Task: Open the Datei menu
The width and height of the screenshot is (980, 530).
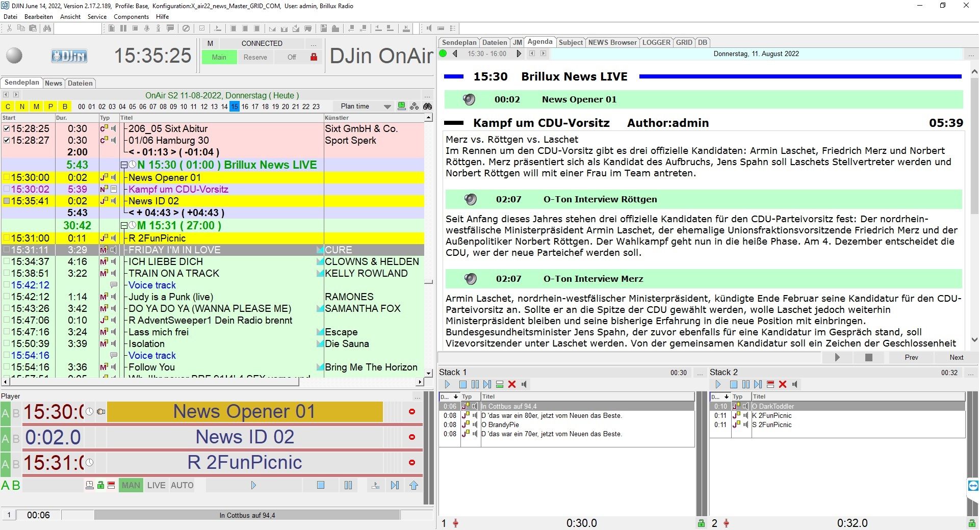Action: click(x=10, y=16)
